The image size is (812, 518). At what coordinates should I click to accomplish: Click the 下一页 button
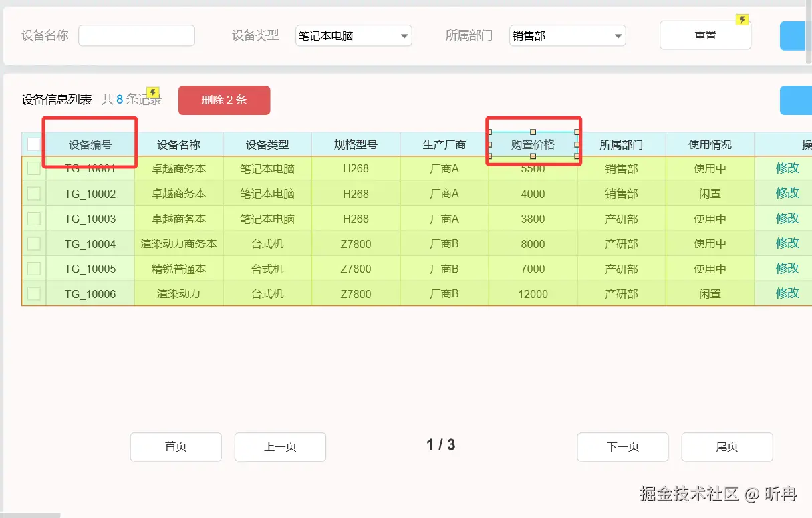click(623, 447)
